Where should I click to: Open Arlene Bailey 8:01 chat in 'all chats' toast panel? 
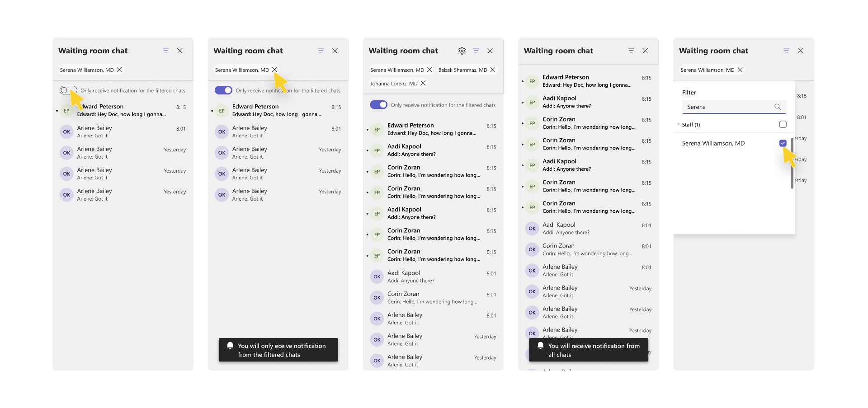tap(588, 271)
